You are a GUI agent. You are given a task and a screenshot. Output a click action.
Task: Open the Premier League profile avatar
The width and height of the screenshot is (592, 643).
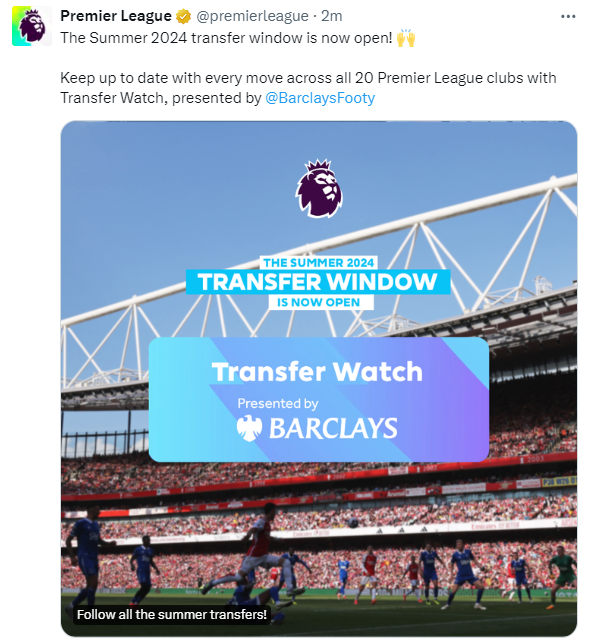coord(32,26)
